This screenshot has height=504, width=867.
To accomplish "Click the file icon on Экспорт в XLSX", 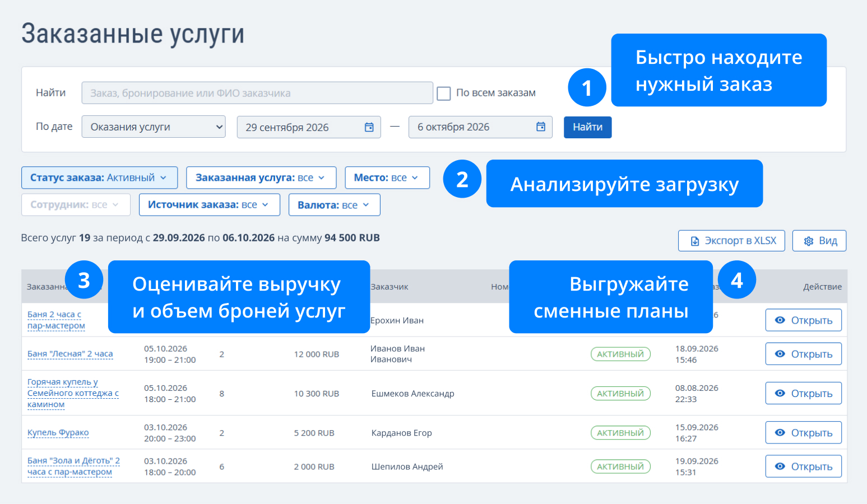I will pyautogui.click(x=695, y=241).
